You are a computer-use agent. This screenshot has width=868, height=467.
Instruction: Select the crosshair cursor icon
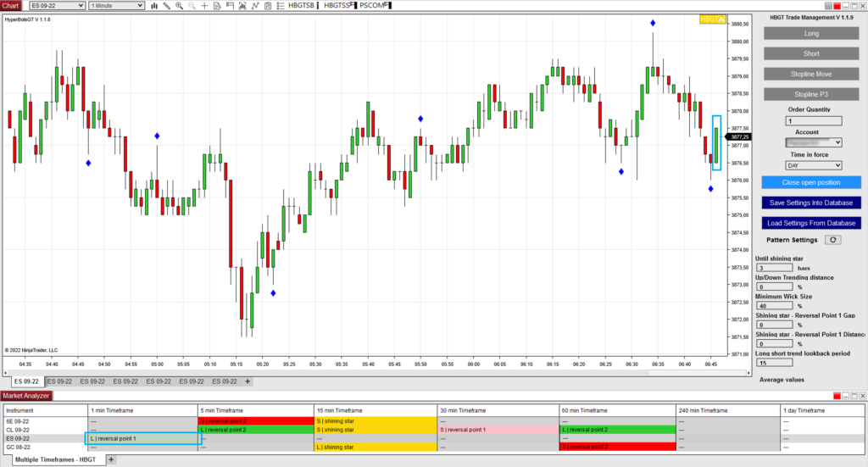point(204,6)
